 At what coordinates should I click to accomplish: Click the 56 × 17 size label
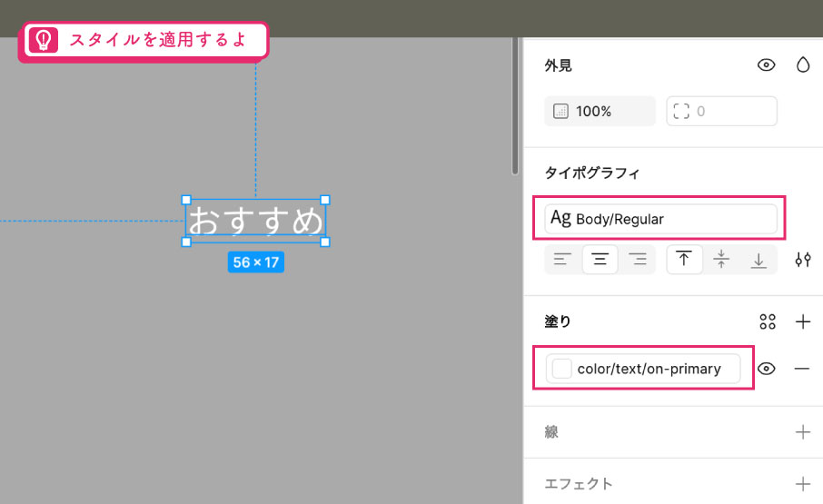point(255,262)
